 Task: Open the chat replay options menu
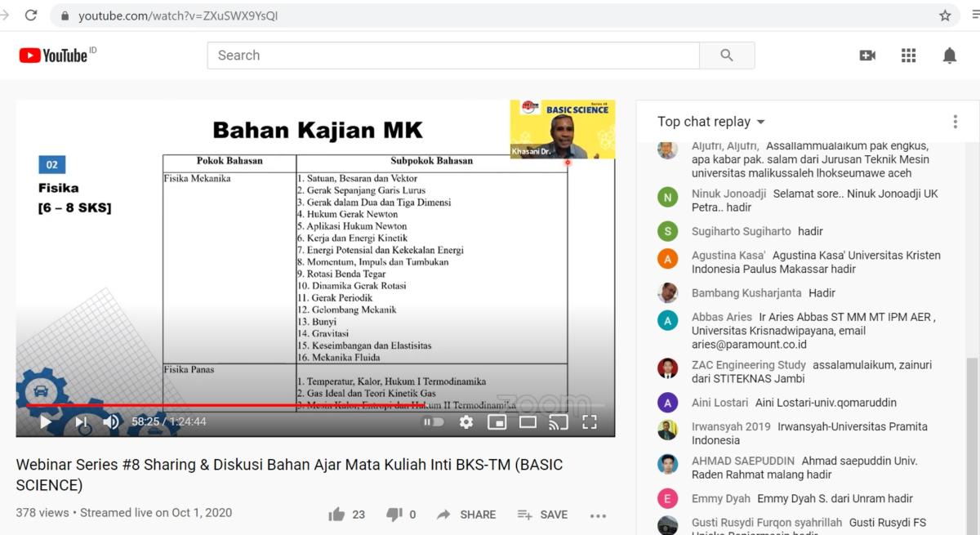(955, 122)
